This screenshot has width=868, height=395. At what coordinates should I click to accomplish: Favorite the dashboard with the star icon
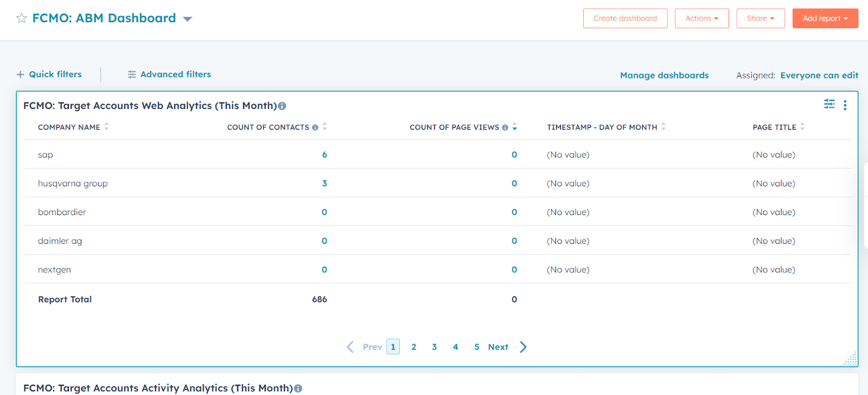point(22,18)
